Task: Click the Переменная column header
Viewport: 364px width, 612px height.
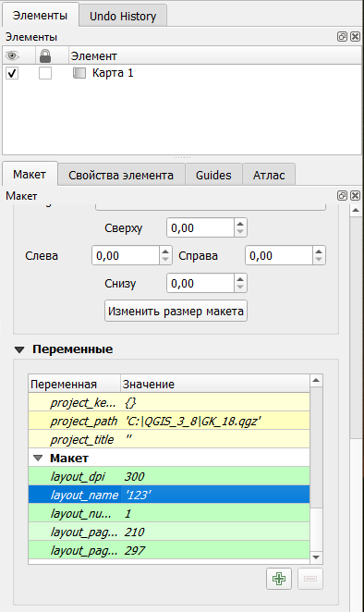Action: 75,384
